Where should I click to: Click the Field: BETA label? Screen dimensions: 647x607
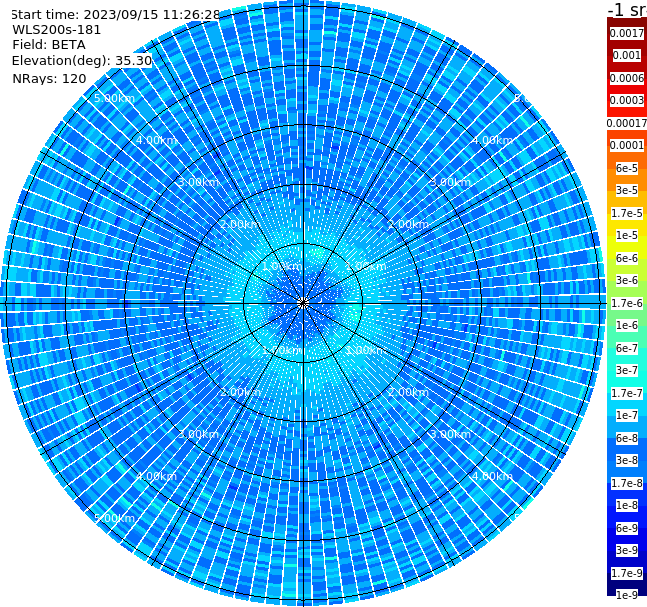click(x=49, y=45)
